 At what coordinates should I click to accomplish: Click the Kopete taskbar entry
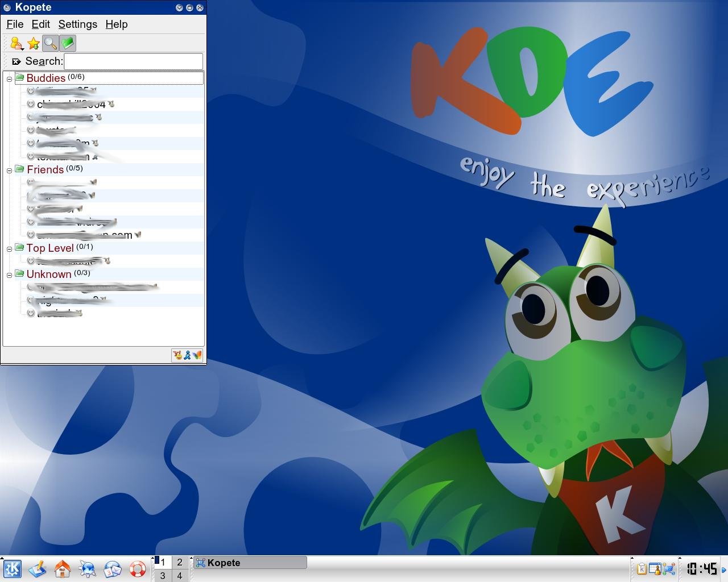coord(250,563)
